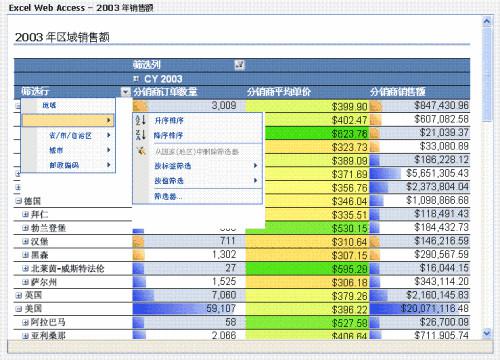Screen dimensions: 500x360
Task: Select the green cell showing $623.76
Action: (317, 133)
